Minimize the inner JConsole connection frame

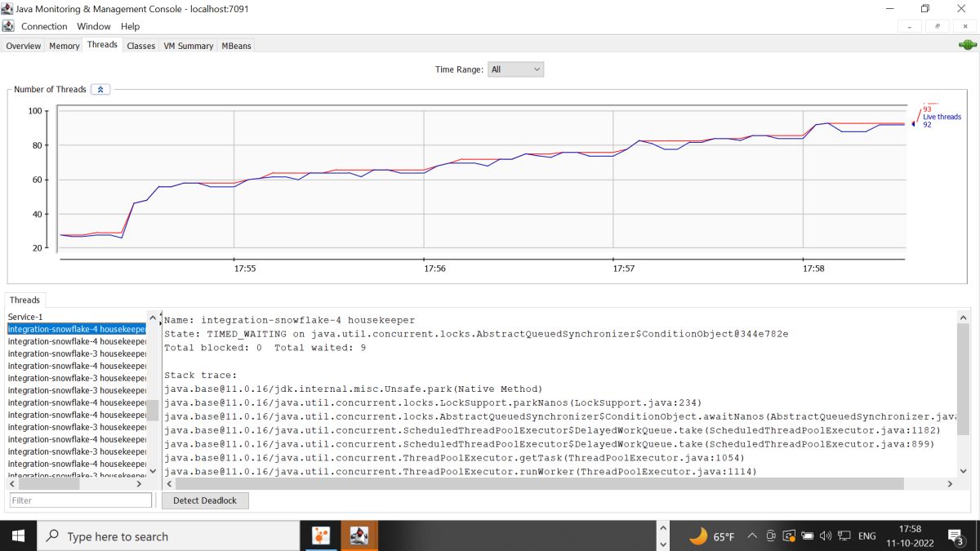pos(909,26)
